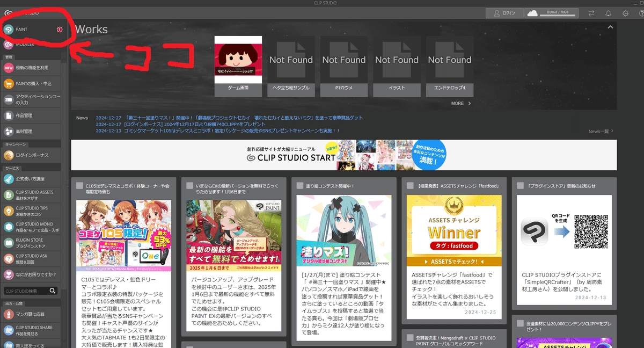Click the 2024-12-18 date text
This screenshot has width=644, height=348.
click(590, 296)
